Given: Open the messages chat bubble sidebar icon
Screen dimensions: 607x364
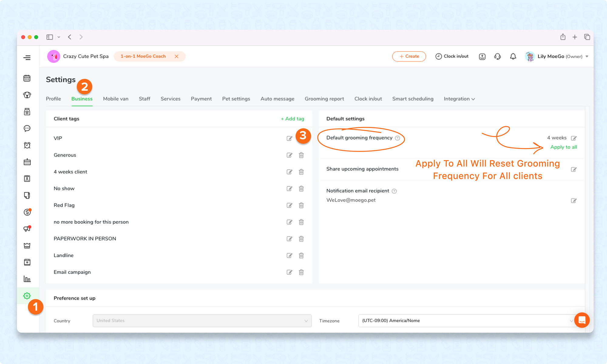Looking at the screenshot, I should (x=27, y=128).
